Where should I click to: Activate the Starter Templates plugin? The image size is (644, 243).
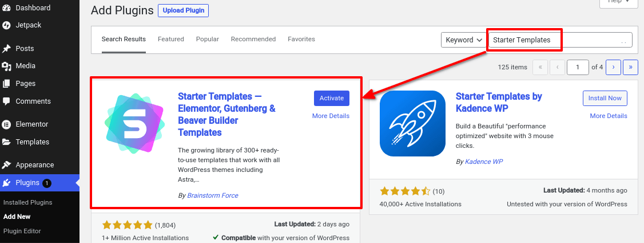click(x=332, y=98)
